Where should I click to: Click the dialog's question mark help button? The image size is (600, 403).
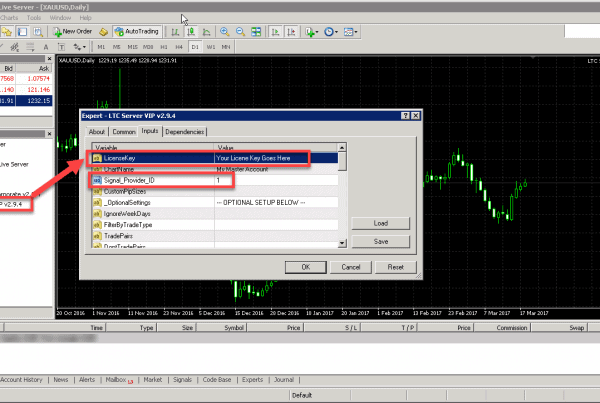click(x=405, y=116)
